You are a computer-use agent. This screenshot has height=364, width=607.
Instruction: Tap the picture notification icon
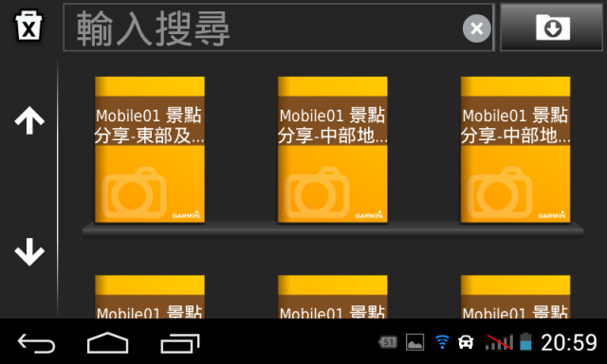(x=414, y=342)
